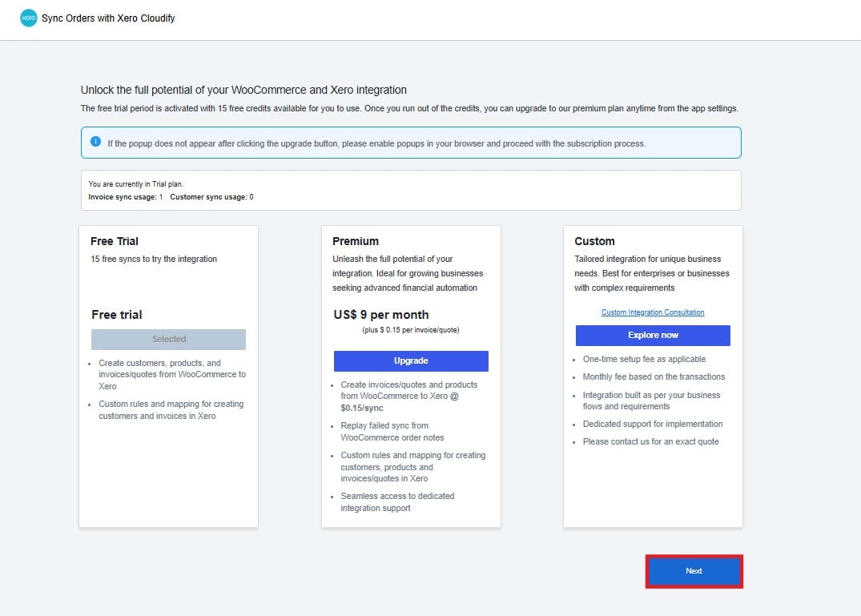The width and height of the screenshot is (861, 616).
Task: Click the blue info icon in popup notice
Action: click(95, 142)
